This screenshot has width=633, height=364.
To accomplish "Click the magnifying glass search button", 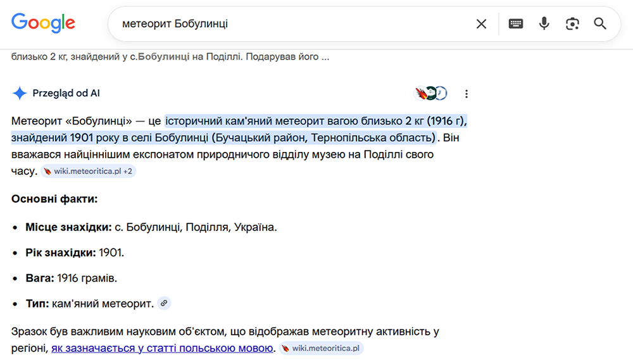I will coord(600,24).
